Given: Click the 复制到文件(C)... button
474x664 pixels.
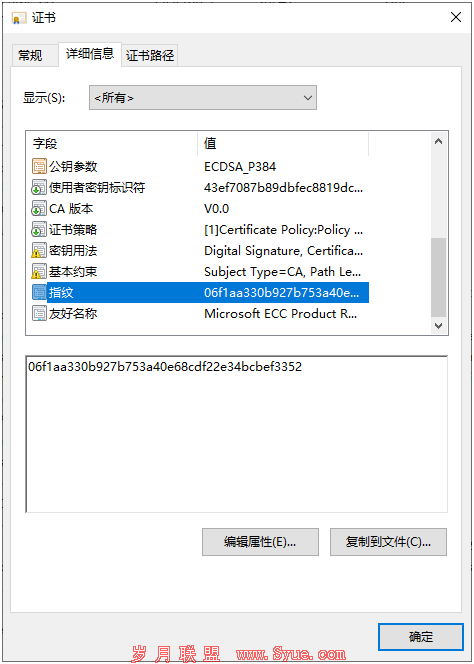Looking at the screenshot, I should coord(388,542).
